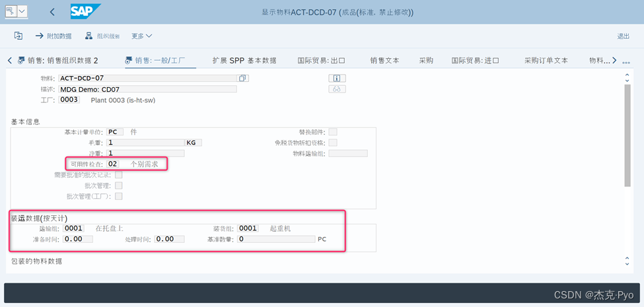Click the 基本信息 section heading
644x307 pixels.
(x=26, y=122)
